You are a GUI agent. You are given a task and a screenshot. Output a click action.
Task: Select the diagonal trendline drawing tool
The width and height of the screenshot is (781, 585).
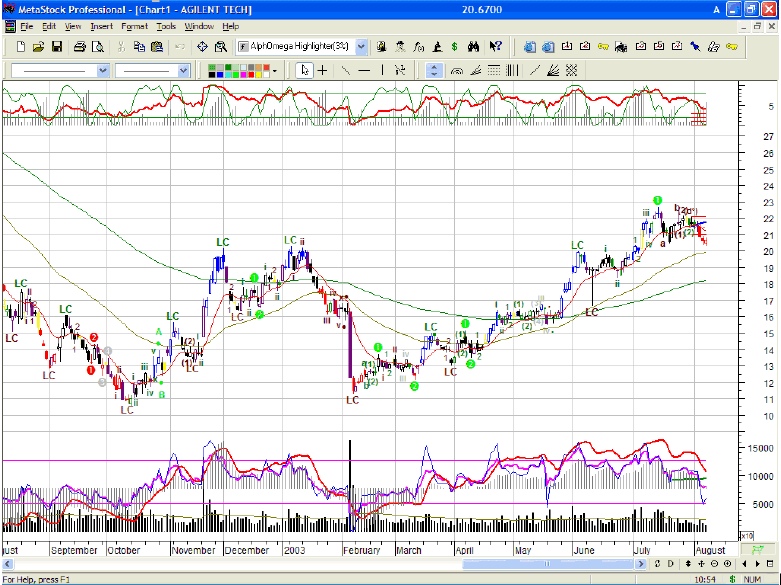coord(346,71)
